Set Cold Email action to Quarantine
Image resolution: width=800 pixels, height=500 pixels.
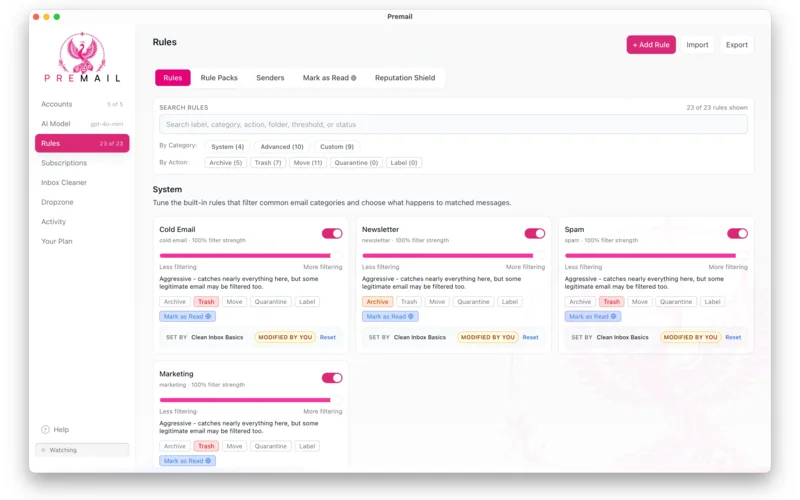tap(270, 302)
